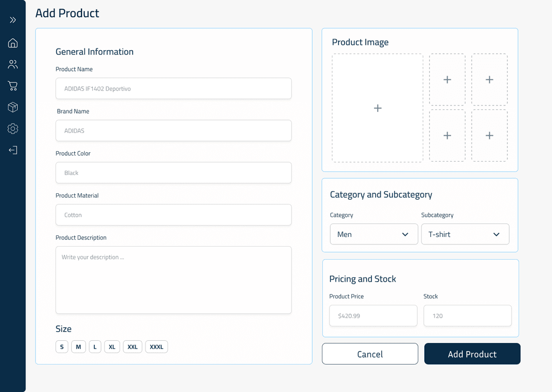Open the Home icon in sidebar

coord(13,43)
